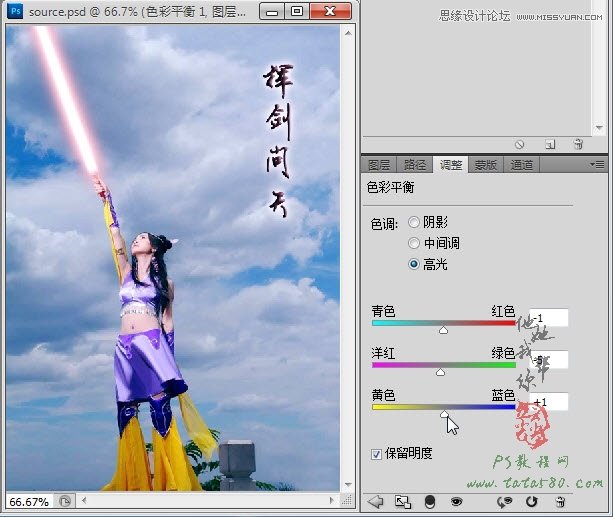
Task: Click the trash icon in upper panel
Action: (x=578, y=144)
